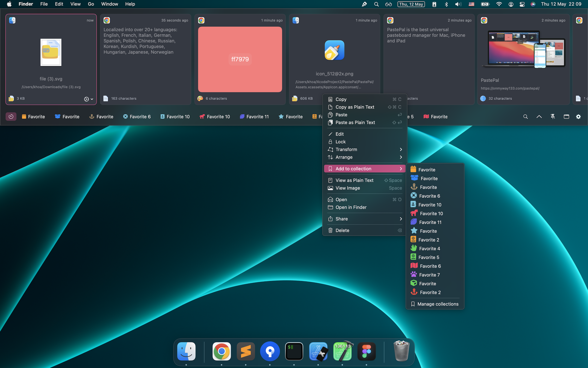The height and width of the screenshot is (368, 588).
Task: Click the collapse chevron-up toolbar icon
Action: coord(539,117)
